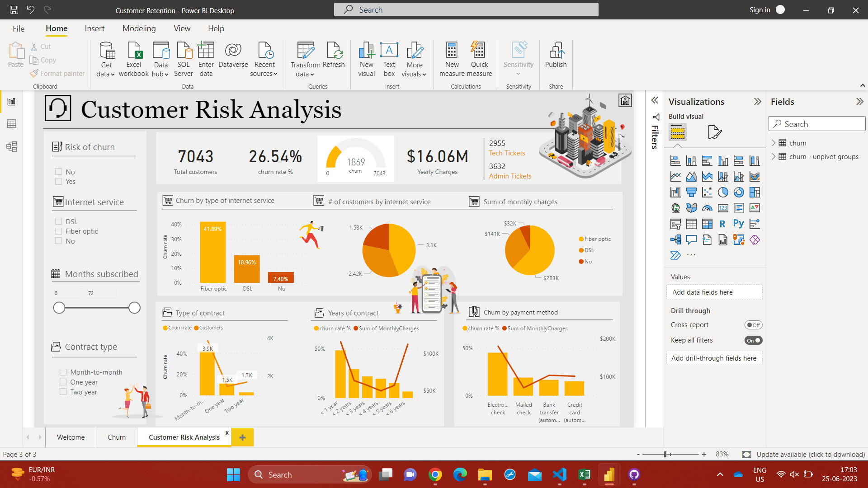Check the Month-to-month contract checkbox
Viewport: 868px width, 488px height.
63,372
